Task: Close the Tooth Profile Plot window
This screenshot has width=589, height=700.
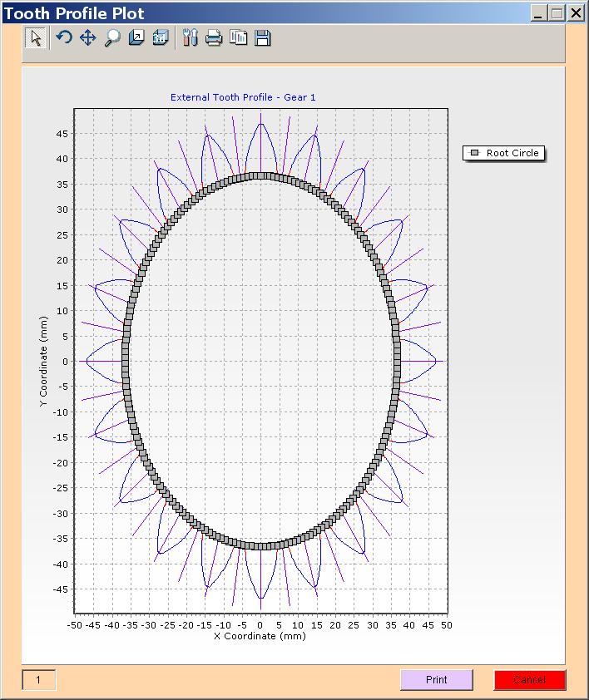Action: pyautogui.click(x=577, y=13)
